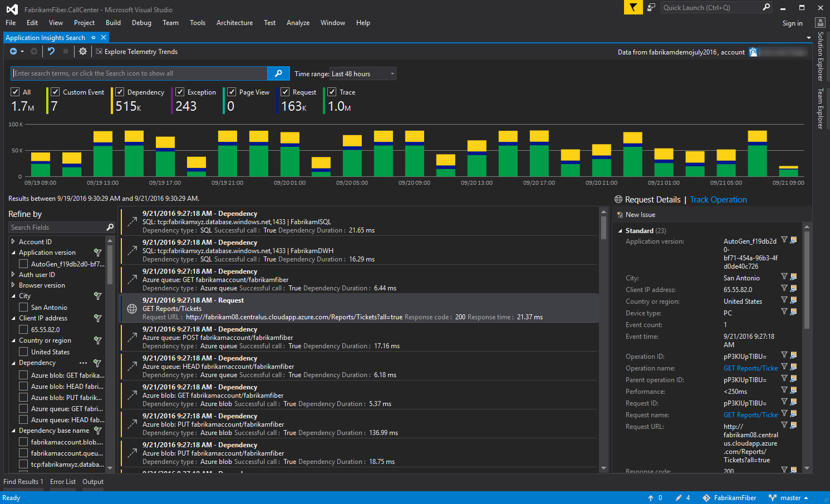Search for City value in Request Details
The height and width of the screenshot is (504, 830).
pyautogui.click(x=793, y=276)
